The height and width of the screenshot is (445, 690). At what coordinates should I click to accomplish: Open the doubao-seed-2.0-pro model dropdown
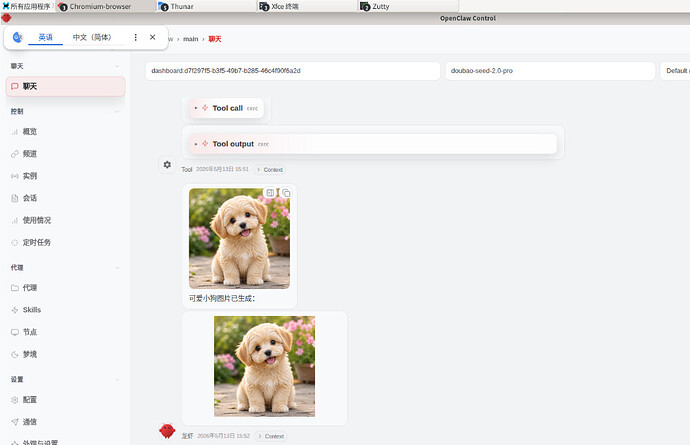tap(550, 71)
